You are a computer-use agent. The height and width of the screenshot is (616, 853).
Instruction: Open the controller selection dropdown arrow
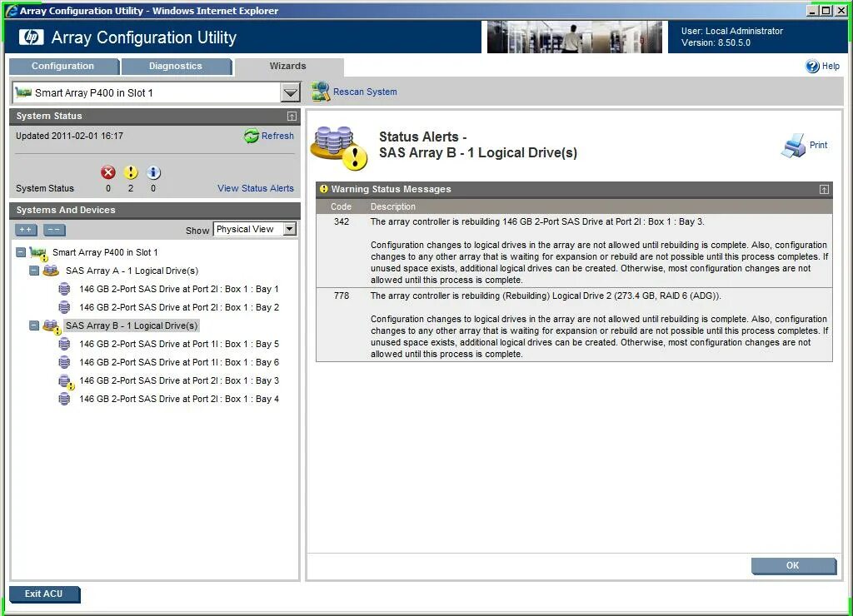coord(291,92)
